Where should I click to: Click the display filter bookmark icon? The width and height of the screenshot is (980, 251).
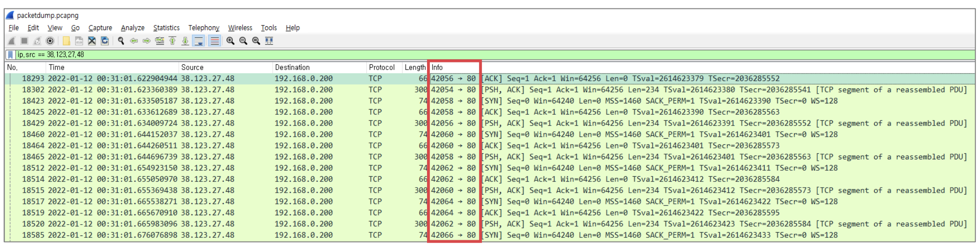click(x=10, y=55)
